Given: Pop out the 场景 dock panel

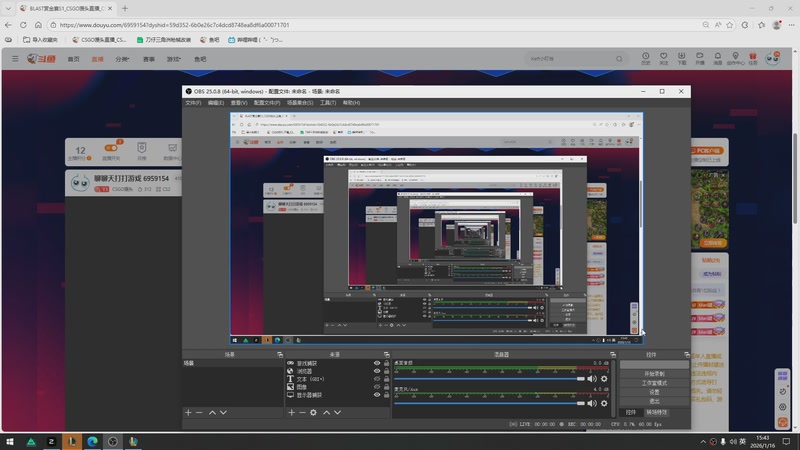Looking at the screenshot, I should [280, 354].
